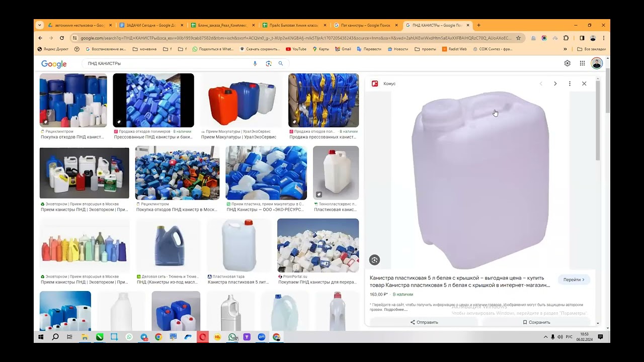The height and width of the screenshot is (362, 644).
Task: Open Google search settings gear
Action: [568, 63]
